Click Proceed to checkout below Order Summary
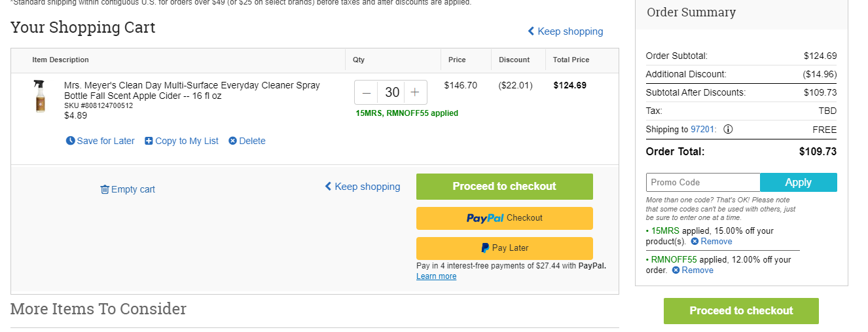The image size is (868, 332). (x=741, y=311)
